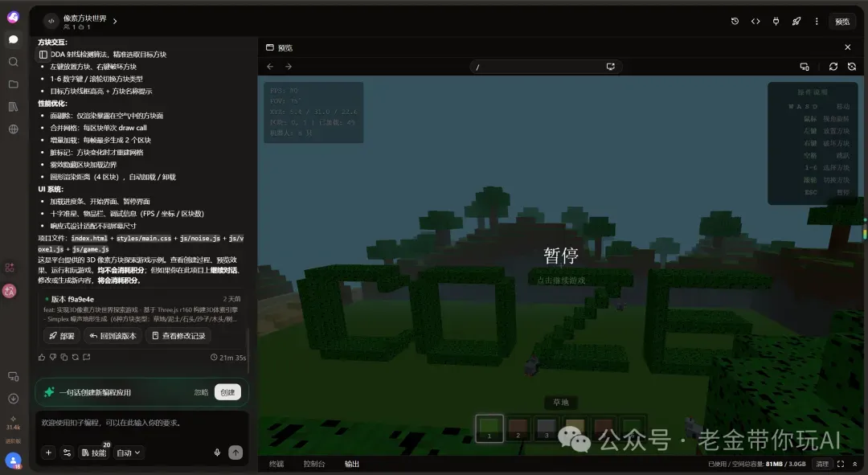Click 点击继续游戏 to resume the game
Viewport: 868px width, 475px height.
561,280
